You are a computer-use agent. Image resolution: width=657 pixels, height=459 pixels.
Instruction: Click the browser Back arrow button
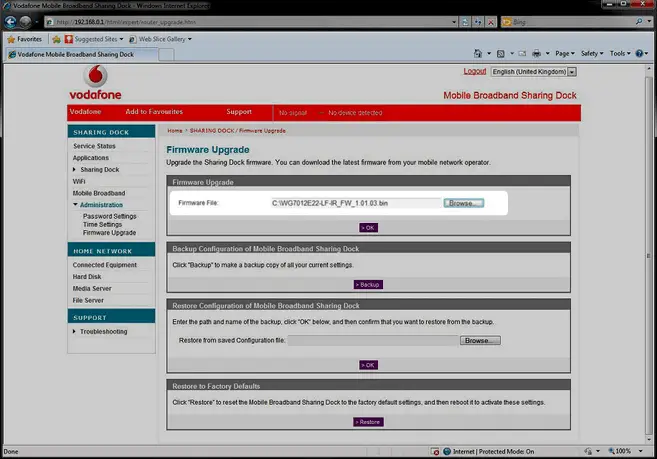tap(10, 22)
